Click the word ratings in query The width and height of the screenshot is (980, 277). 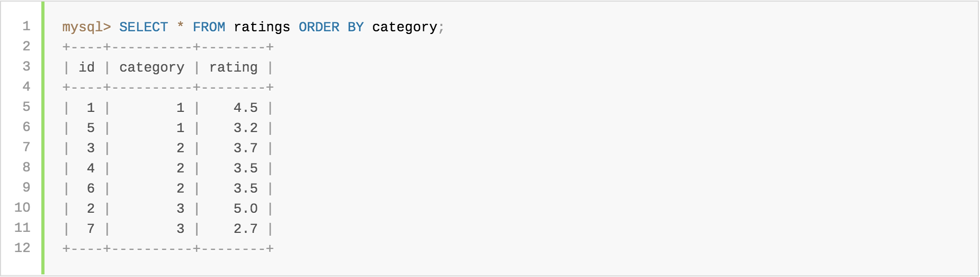click(x=262, y=27)
